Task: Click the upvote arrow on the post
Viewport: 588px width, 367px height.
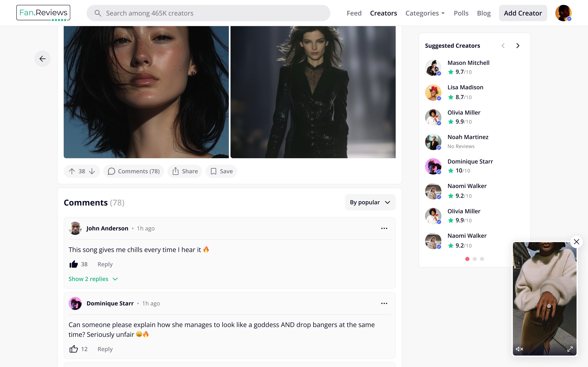Action: 72,171
